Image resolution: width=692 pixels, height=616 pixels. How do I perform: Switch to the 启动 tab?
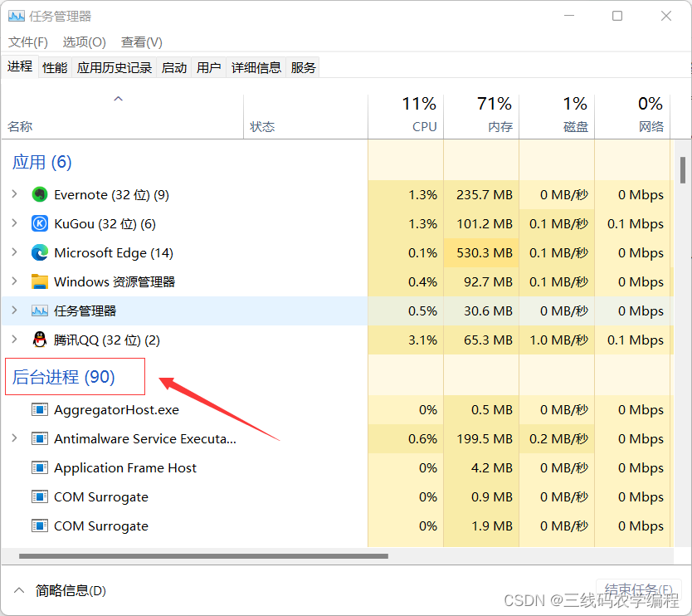174,67
